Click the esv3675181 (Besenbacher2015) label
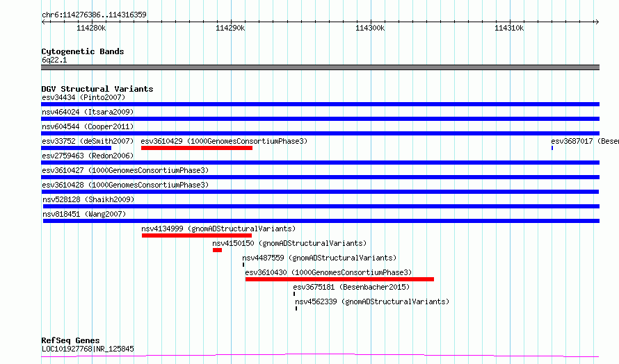This screenshot has width=619, height=364. 351,287
